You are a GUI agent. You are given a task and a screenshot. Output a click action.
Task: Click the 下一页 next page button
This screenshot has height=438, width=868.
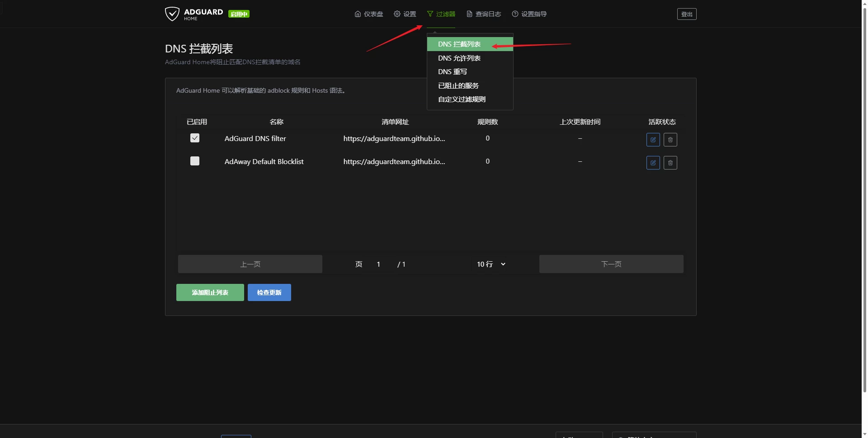(x=611, y=264)
